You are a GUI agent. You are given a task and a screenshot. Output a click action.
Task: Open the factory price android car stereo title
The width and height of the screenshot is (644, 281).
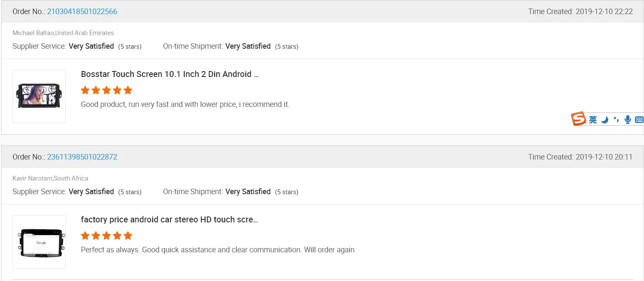click(169, 219)
